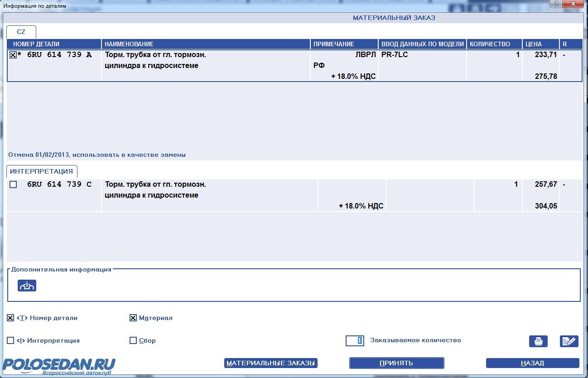Click the КОЛИЧЕСТВО column header

[494, 44]
